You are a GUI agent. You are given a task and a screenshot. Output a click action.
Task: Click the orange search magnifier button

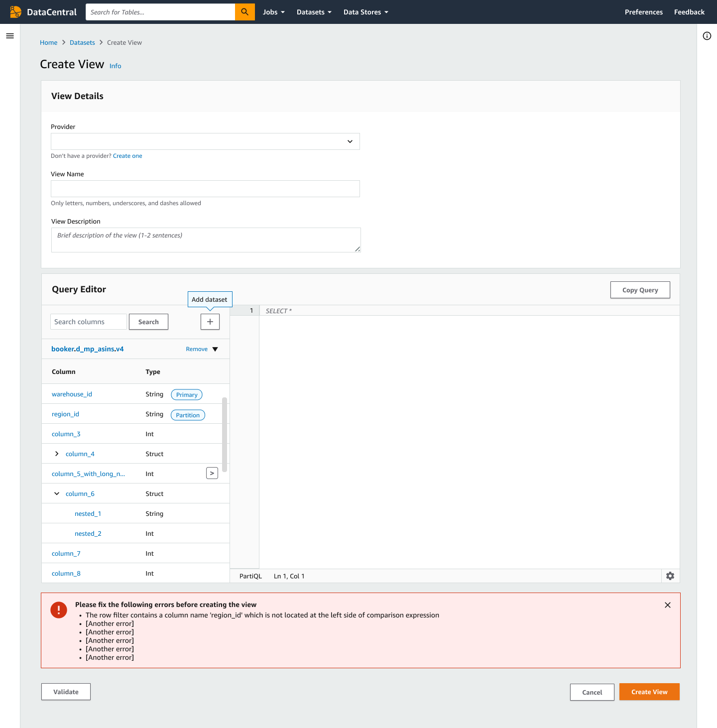point(244,12)
